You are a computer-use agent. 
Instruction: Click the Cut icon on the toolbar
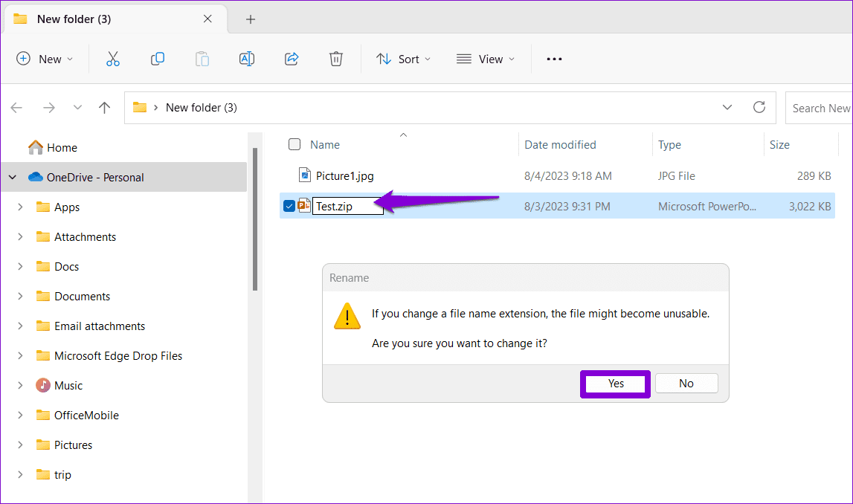click(112, 58)
